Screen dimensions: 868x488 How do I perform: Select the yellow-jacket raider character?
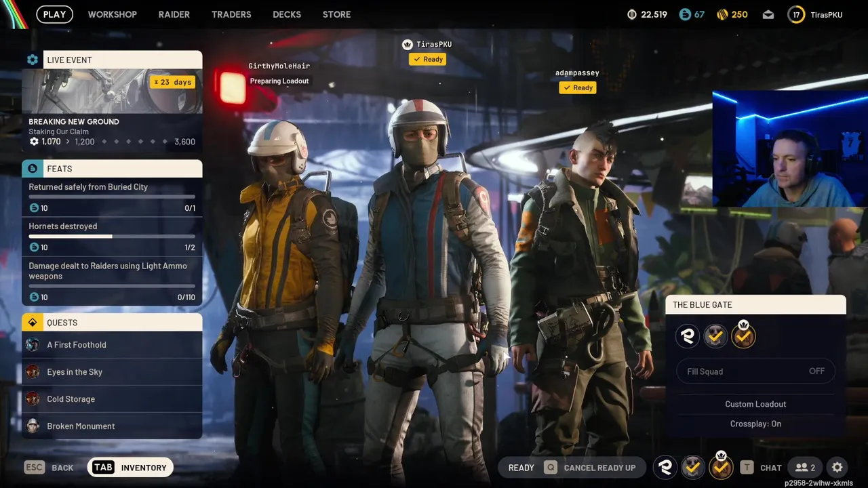[x=288, y=291]
